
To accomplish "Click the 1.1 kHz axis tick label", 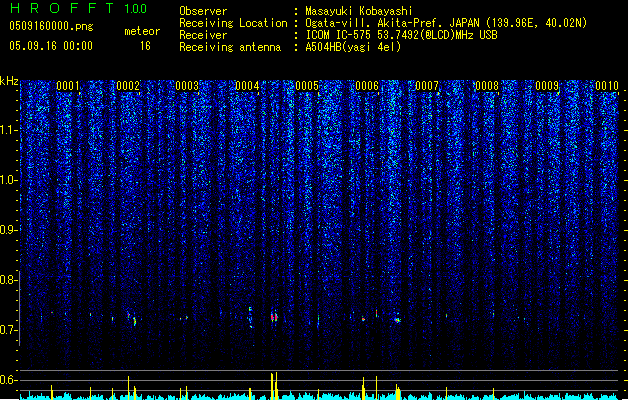I will point(9,130).
